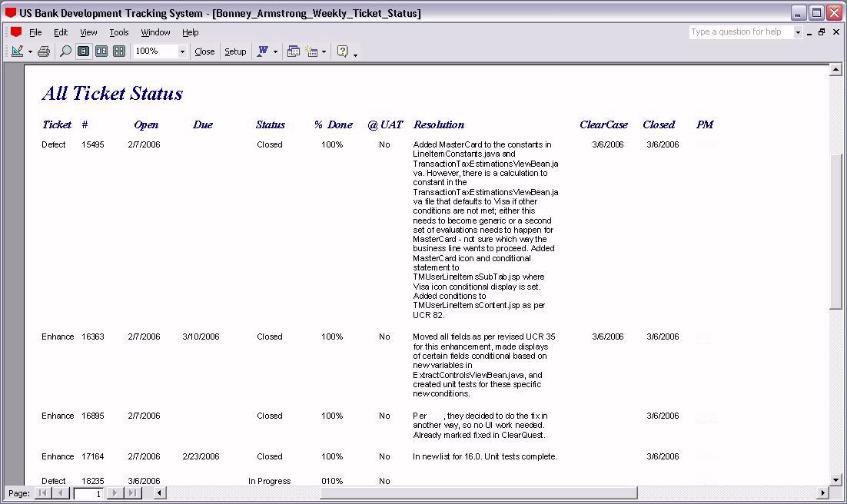
Task: Expand the 100% zoom dropdown
Action: 182,51
